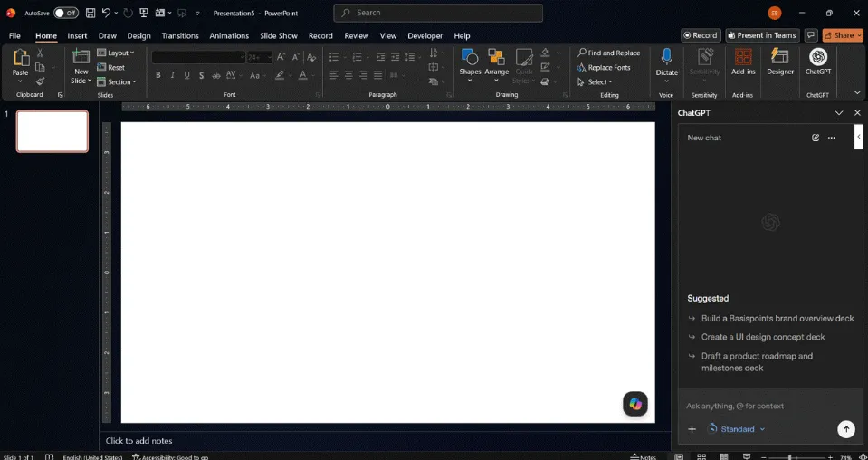The width and height of the screenshot is (868, 460).
Task: Adjust the zoom slider in status bar
Action: [796, 457]
